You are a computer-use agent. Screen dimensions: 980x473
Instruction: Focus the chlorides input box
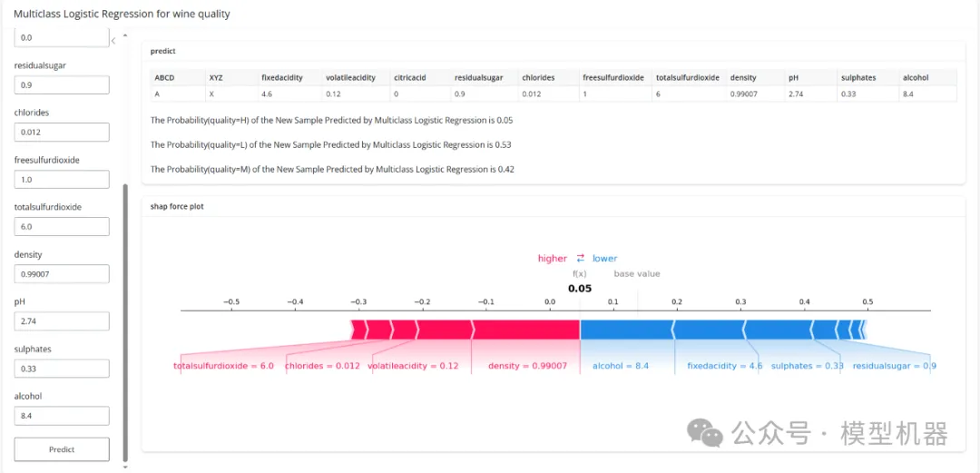62,132
